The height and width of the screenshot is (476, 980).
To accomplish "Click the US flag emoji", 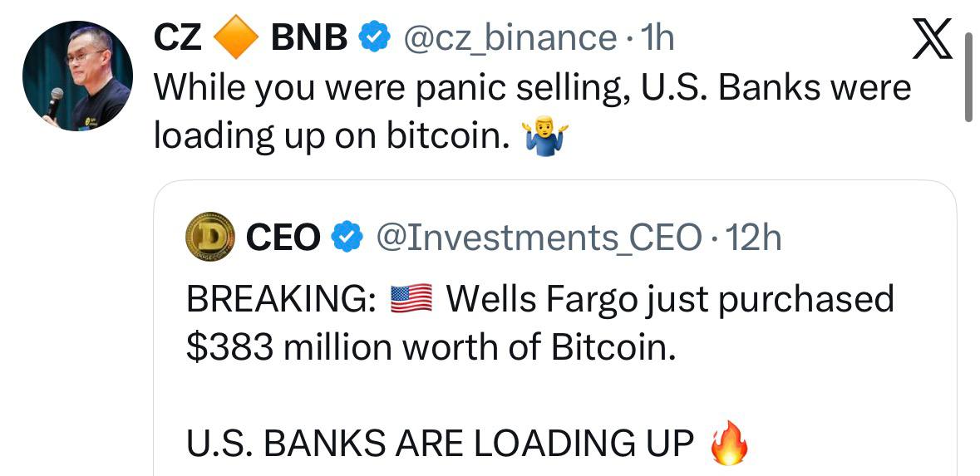I will (411, 299).
